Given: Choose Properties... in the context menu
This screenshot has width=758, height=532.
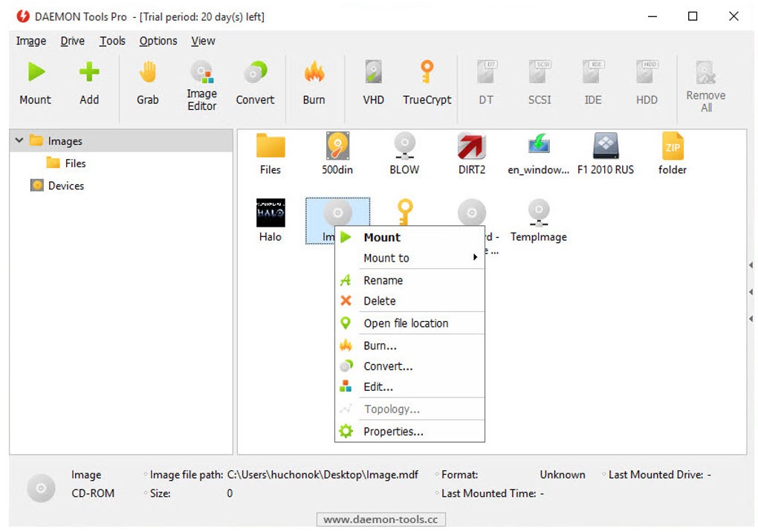Looking at the screenshot, I should pyautogui.click(x=409, y=431).
